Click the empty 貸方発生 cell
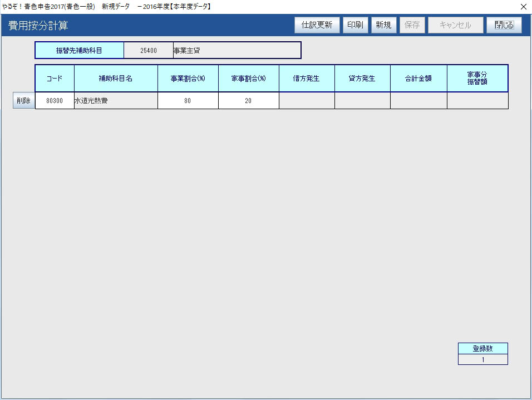This screenshot has height=400, width=532. point(362,101)
